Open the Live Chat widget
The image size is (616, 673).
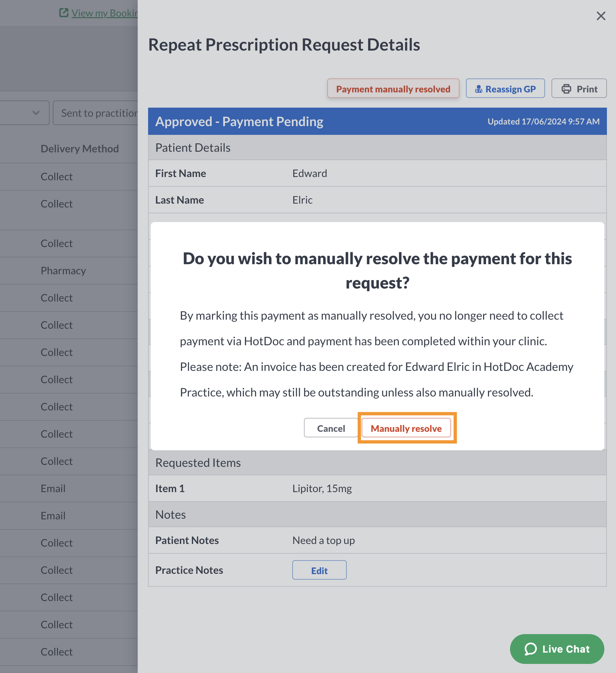(557, 649)
